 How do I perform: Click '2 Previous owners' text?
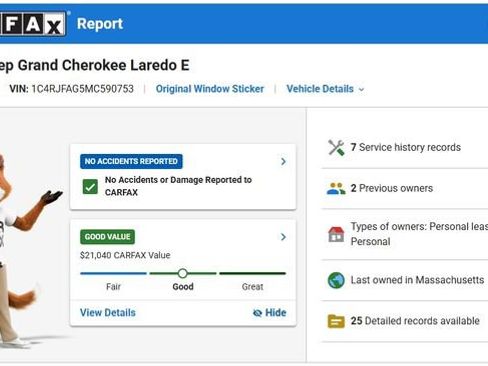392,188
